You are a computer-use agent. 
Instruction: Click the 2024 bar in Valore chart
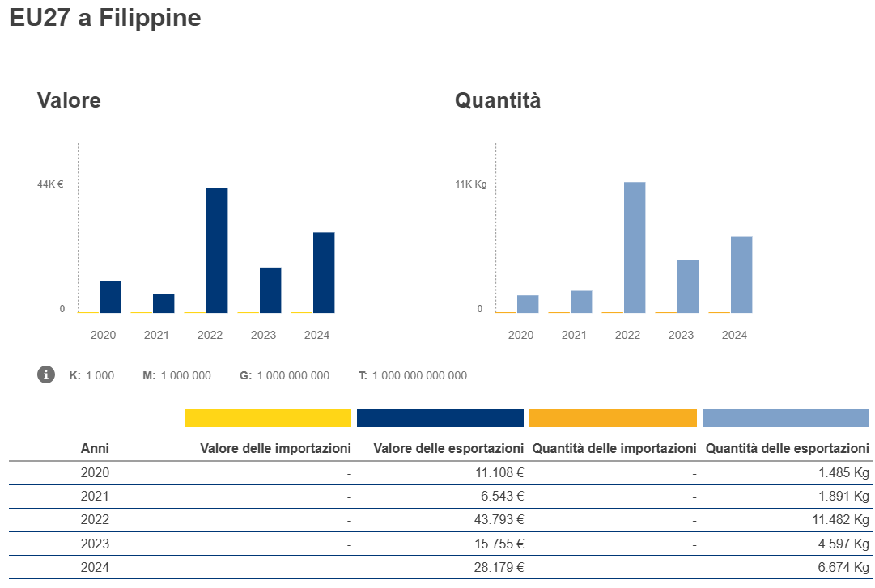(x=324, y=273)
